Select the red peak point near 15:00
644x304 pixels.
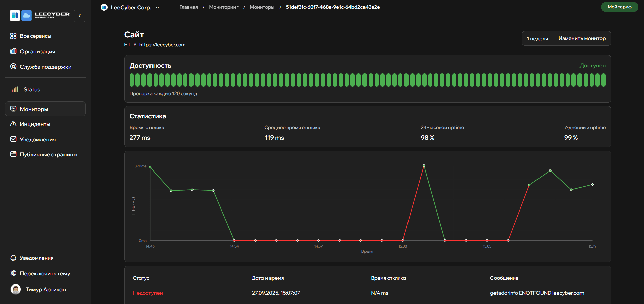point(424,166)
